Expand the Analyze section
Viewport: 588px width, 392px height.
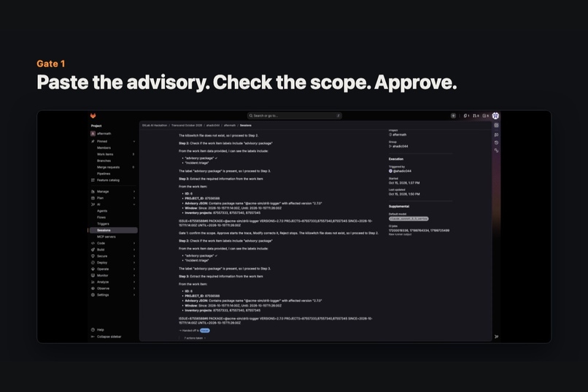click(x=113, y=282)
